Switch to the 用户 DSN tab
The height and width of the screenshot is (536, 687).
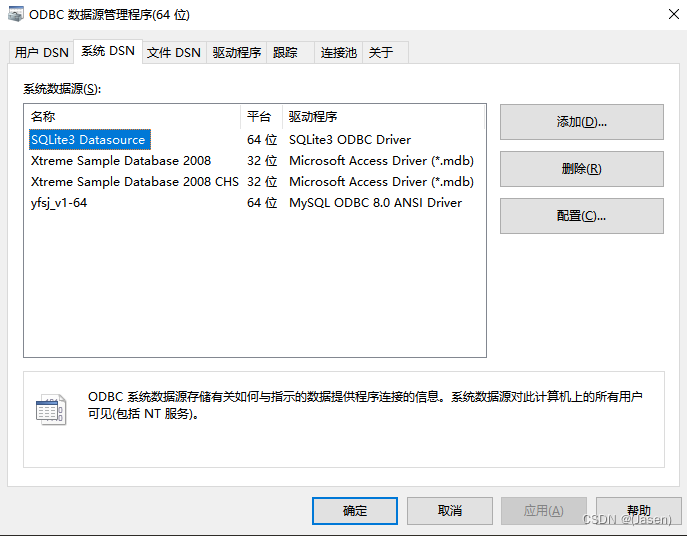click(41, 53)
